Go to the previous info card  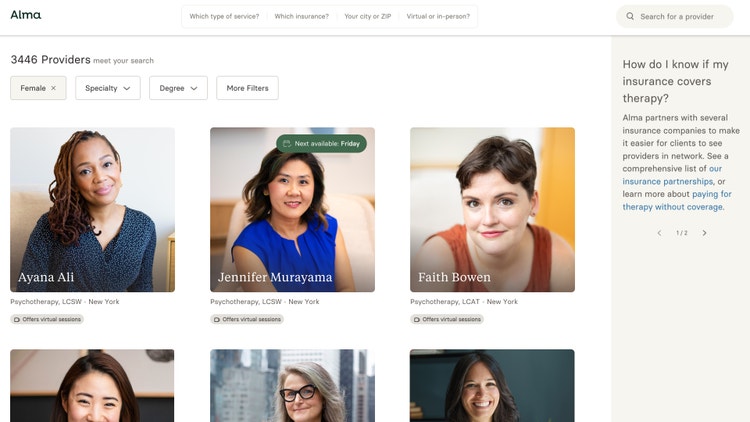coord(659,233)
